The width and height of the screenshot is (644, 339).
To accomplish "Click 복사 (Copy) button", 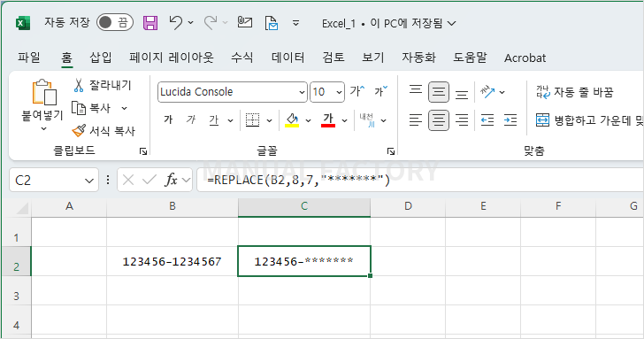I will pos(91,108).
